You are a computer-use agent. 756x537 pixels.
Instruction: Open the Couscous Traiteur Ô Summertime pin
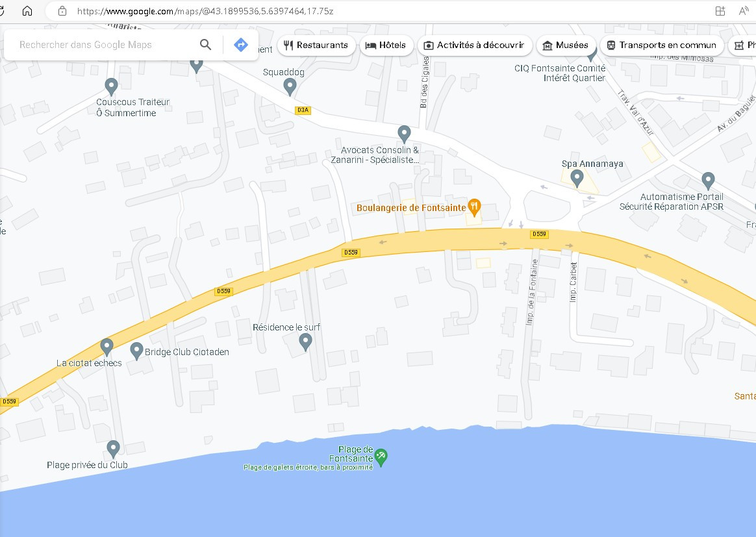111,87
